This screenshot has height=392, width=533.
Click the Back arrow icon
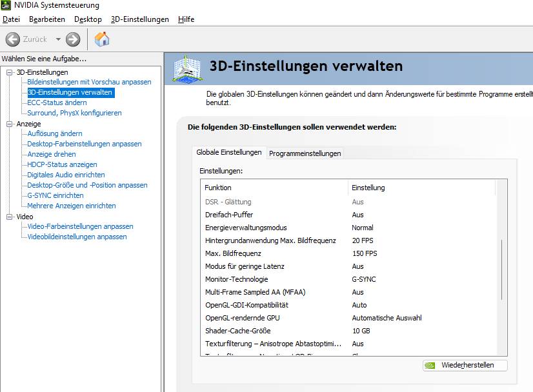pos(12,39)
